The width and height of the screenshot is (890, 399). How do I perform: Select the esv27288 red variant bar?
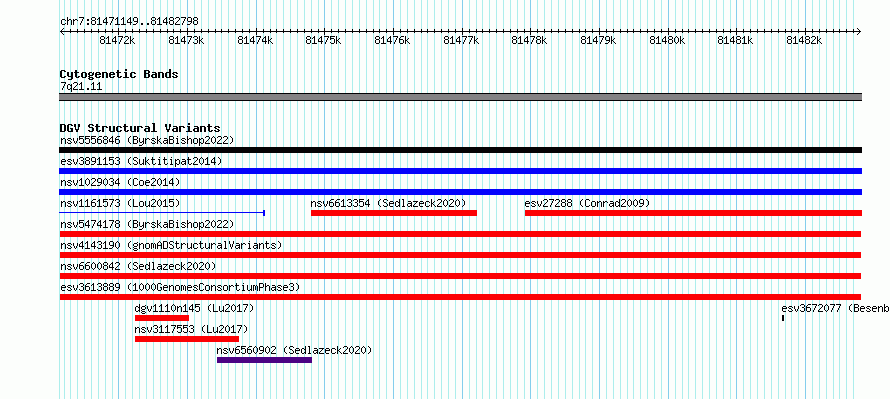click(x=693, y=213)
